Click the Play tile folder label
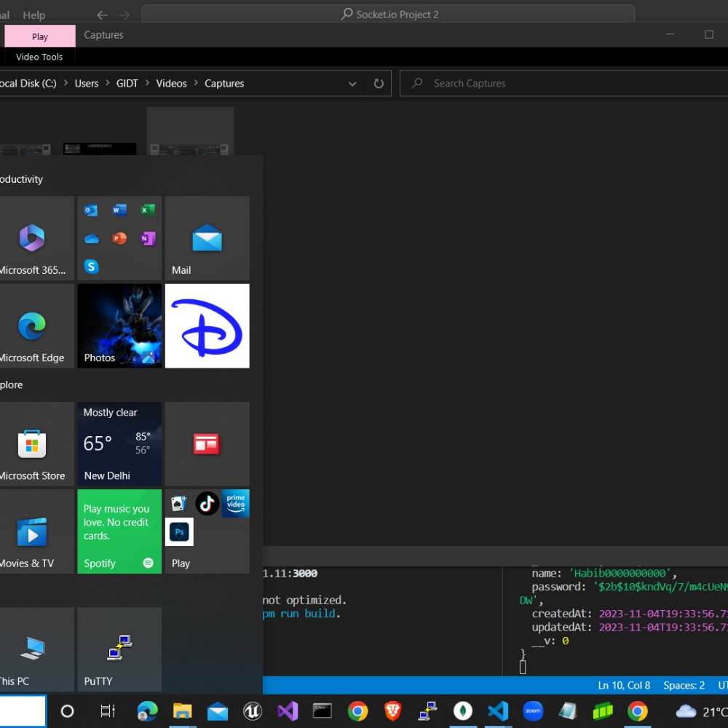 tap(181, 563)
